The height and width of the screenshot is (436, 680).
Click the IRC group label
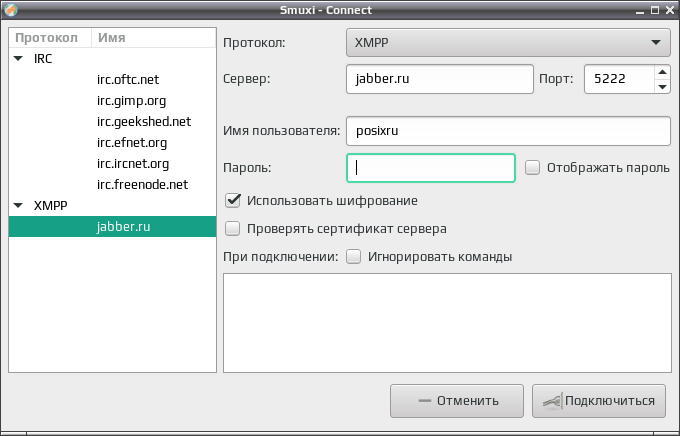coord(43,59)
